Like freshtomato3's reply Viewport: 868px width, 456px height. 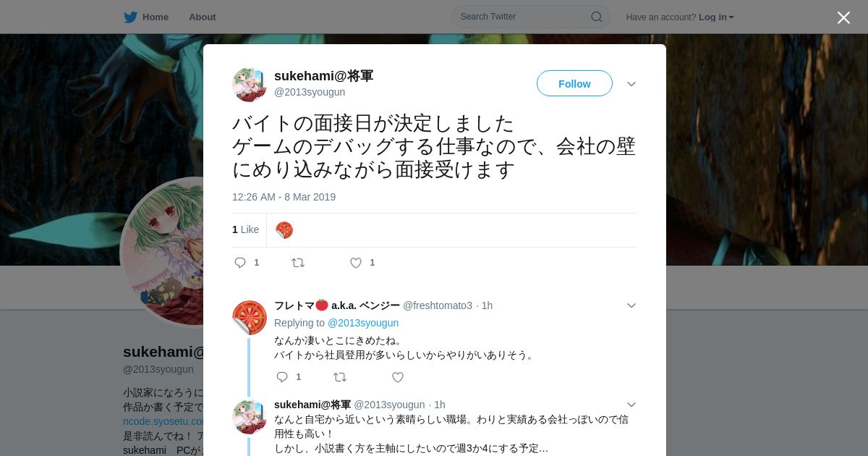(x=398, y=377)
